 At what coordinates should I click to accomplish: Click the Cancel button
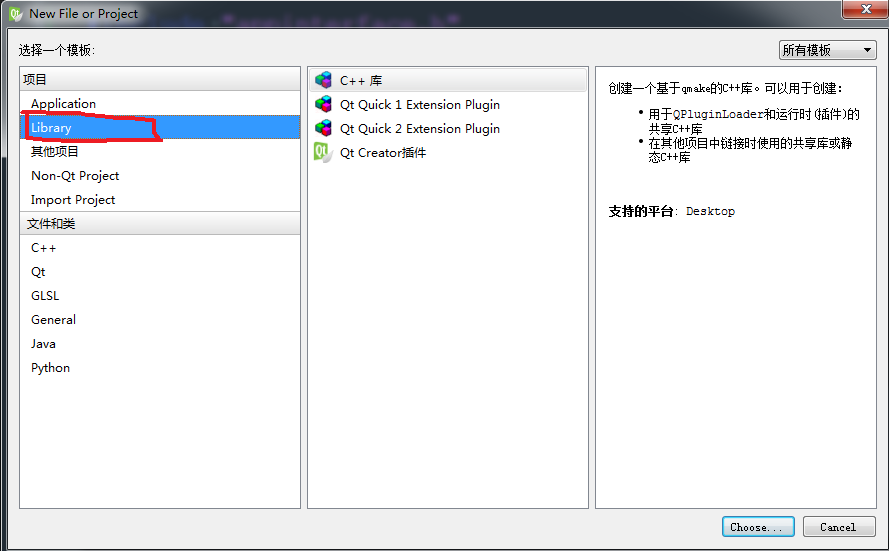[x=839, y=527]
